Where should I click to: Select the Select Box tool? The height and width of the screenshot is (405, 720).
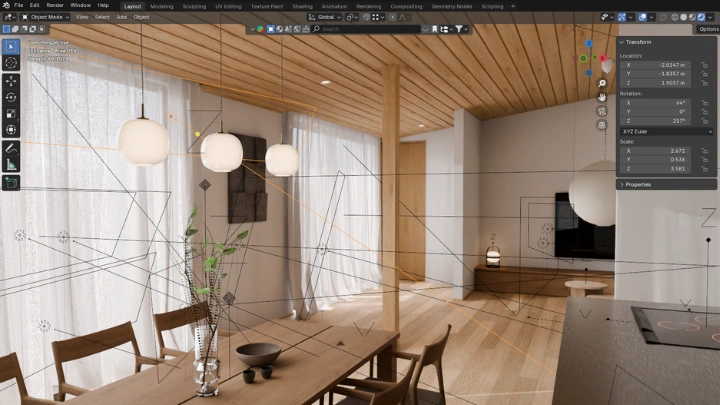tap(11, 46)
